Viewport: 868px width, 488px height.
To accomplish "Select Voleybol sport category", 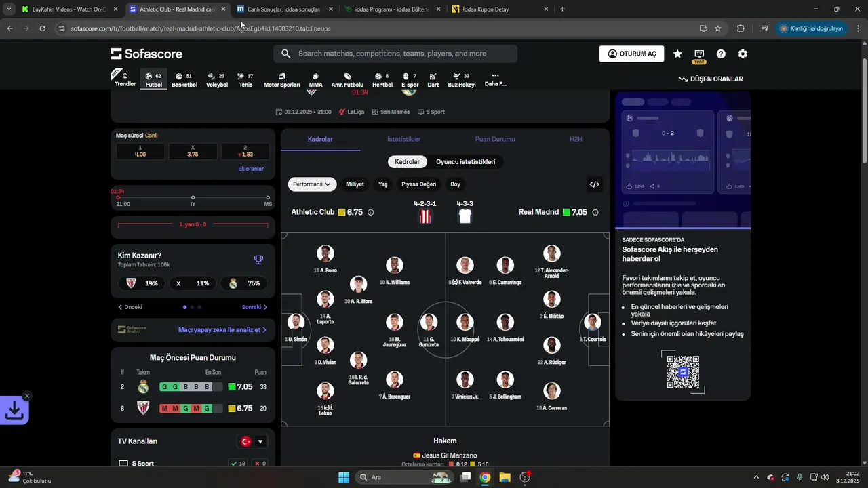I will (217, 80).
